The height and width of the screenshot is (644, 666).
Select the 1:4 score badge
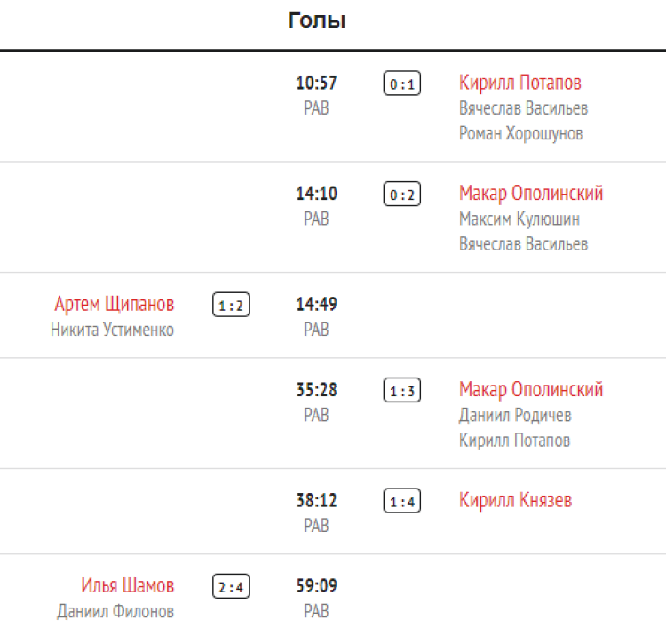401,502
